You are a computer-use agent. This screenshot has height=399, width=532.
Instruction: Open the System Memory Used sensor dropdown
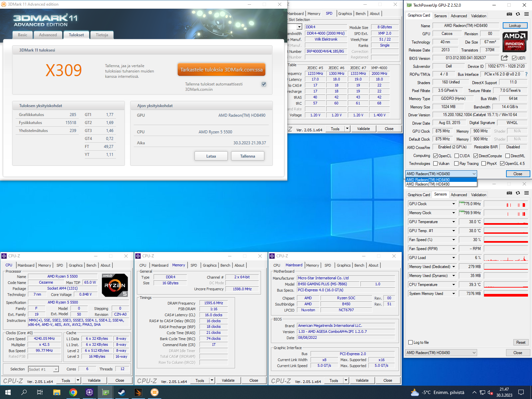click(454, 294)
